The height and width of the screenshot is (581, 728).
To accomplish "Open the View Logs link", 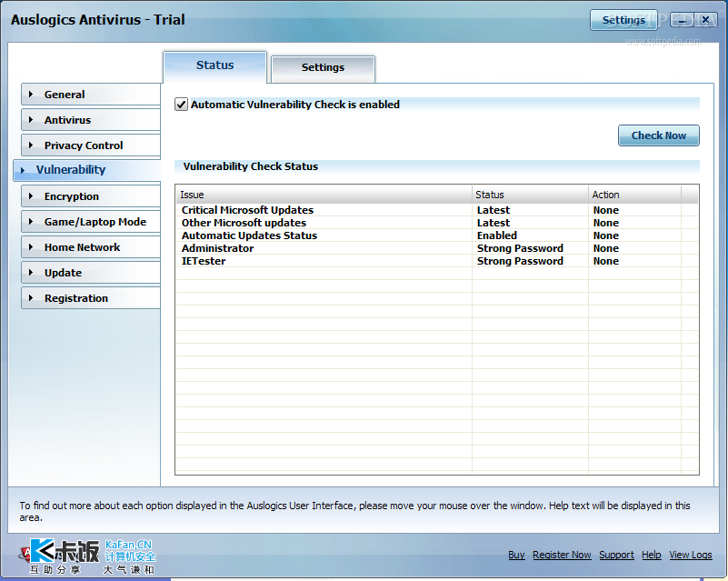I will click(x=691, y=555).
